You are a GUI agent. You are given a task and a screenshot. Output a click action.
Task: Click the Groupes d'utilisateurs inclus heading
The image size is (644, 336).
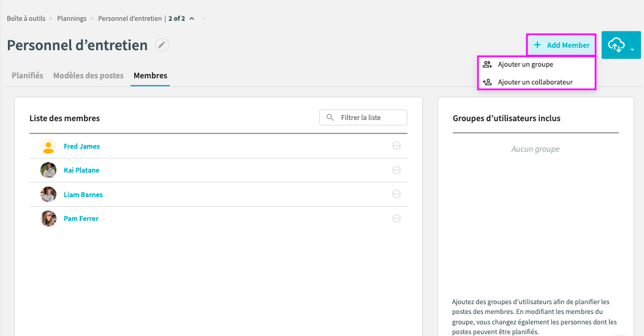(506, 118)
